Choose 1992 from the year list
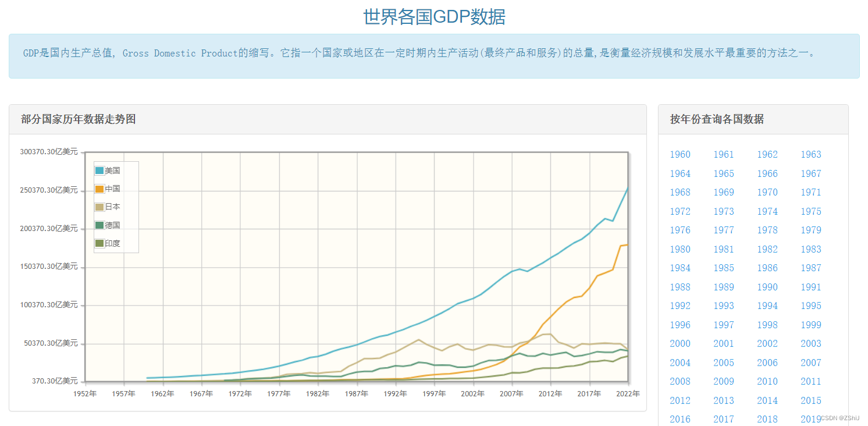Viewport: 868px width, 426px height. 680,306
